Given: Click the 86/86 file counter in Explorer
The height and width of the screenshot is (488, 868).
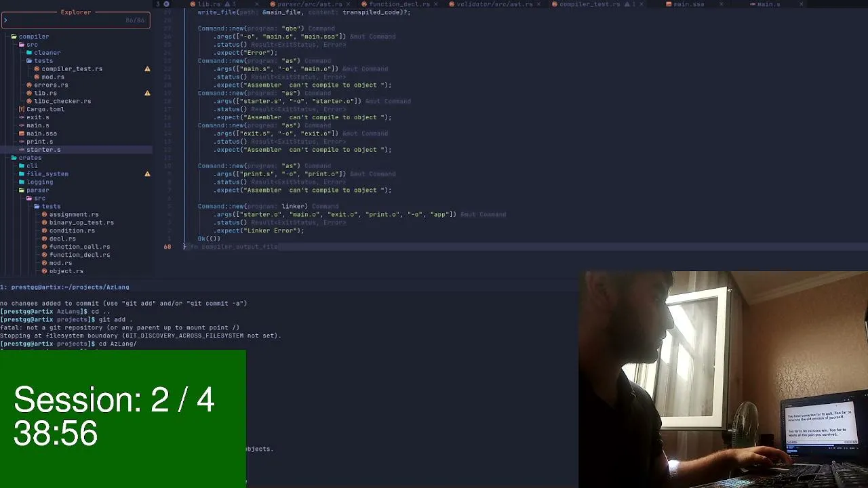Looking at the screenshot, I should [135, 20].
